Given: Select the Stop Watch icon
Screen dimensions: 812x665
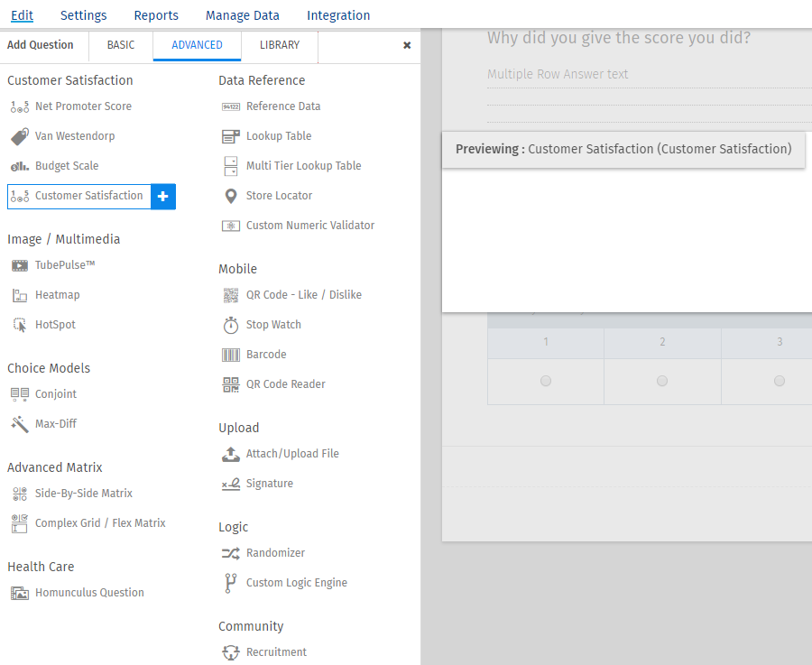Looking at the screenshot, I should click(x=231, y=325).
